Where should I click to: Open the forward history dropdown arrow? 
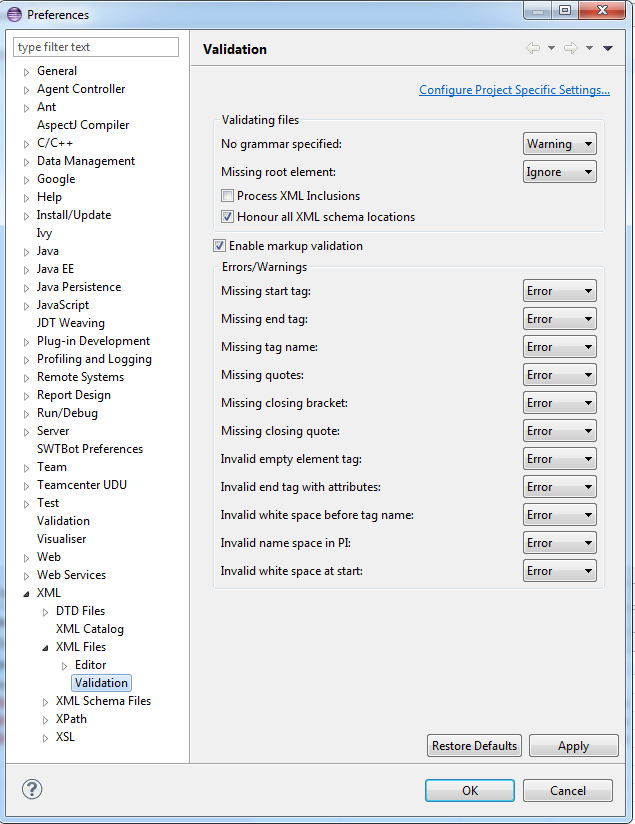(x=589, y=48)
